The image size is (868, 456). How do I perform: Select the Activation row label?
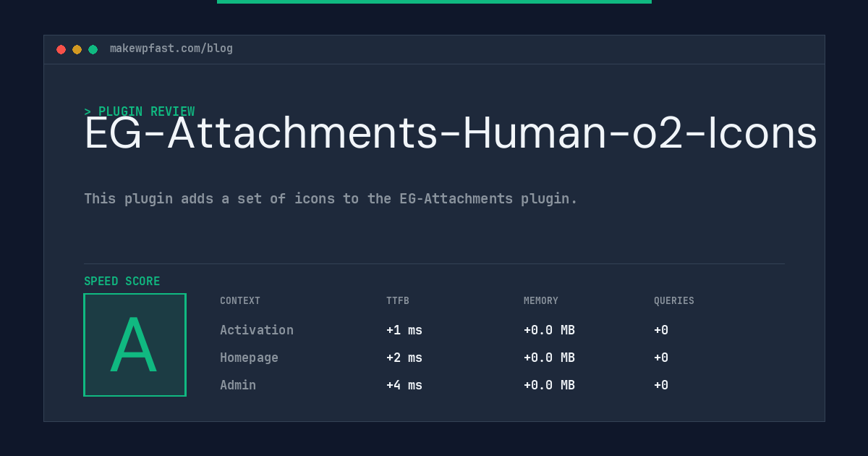pyautogui.click(x=257, y=330)
